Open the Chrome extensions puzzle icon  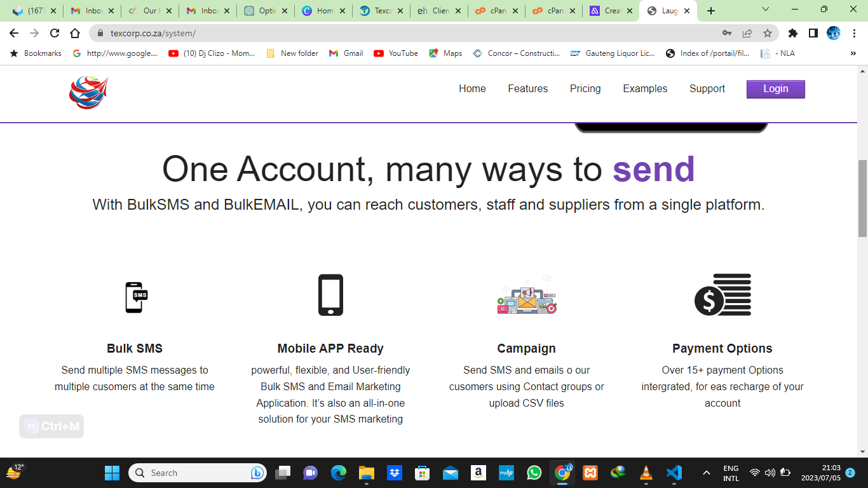pyautogui.click(x=792, y=33)
